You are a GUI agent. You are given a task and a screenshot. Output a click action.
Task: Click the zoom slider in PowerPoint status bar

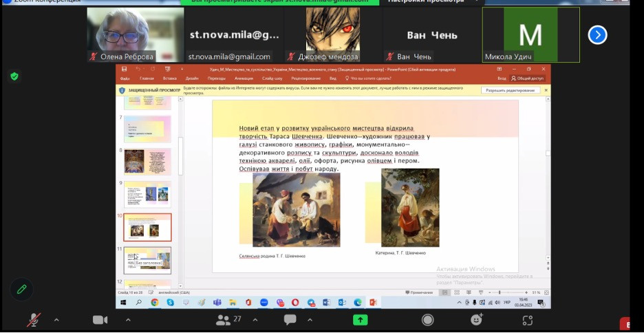507,292
